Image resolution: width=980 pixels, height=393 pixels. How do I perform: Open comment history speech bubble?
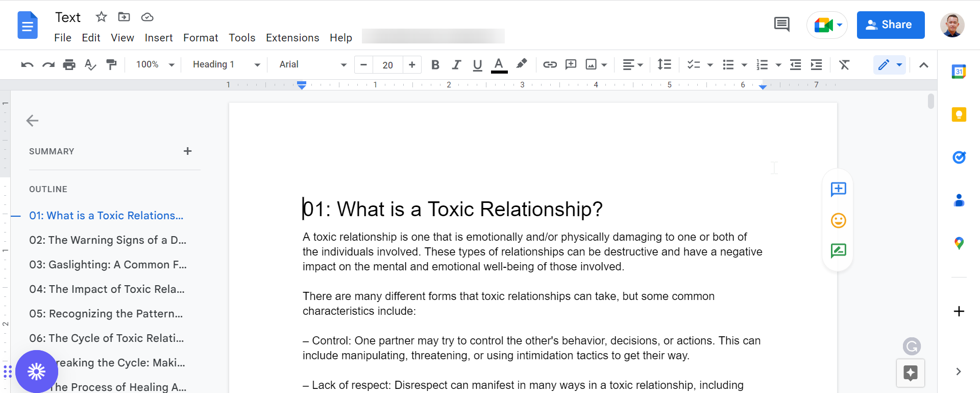[781, 24]
